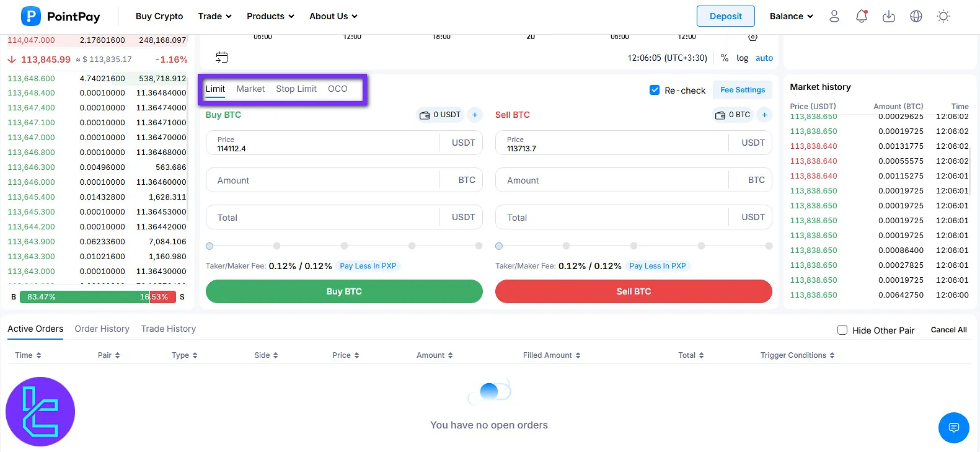Click order book bid price 113,648.600
This screenshot has height=452, width=980.
31,79
